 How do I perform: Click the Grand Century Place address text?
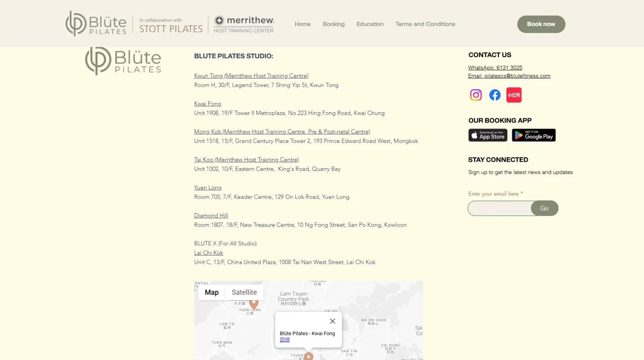coord(306,141)
